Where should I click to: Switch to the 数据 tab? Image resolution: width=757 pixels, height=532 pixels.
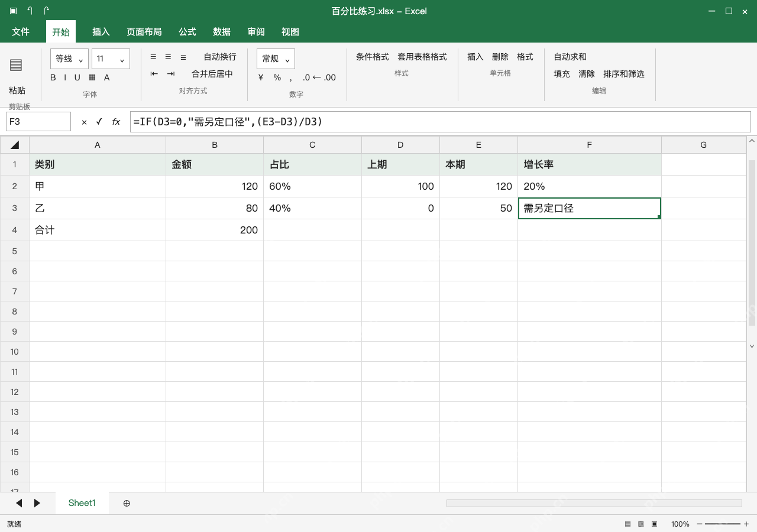pyautogui.click(x=222, y=32)
